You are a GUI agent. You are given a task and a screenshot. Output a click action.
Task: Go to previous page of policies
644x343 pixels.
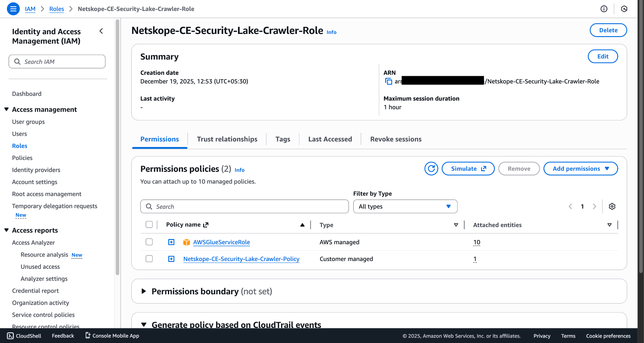[x=570, y=206]
